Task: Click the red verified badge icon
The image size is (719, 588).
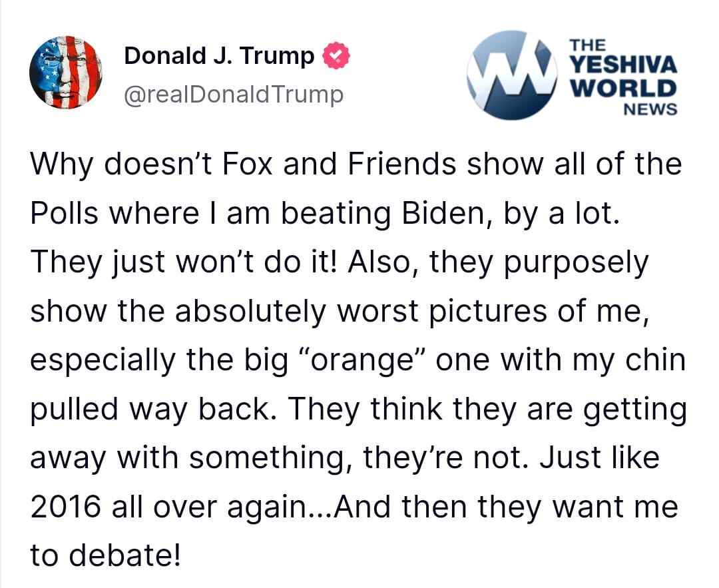Action: point(335,57)
